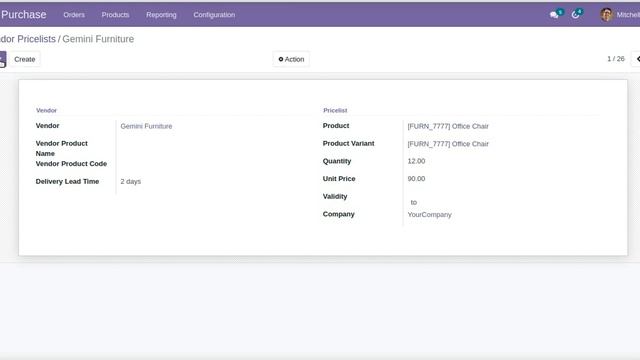The height and width of the screenshot is (360, 640).
Task: Click the Edit button beside Create
Action: [2, 59]
